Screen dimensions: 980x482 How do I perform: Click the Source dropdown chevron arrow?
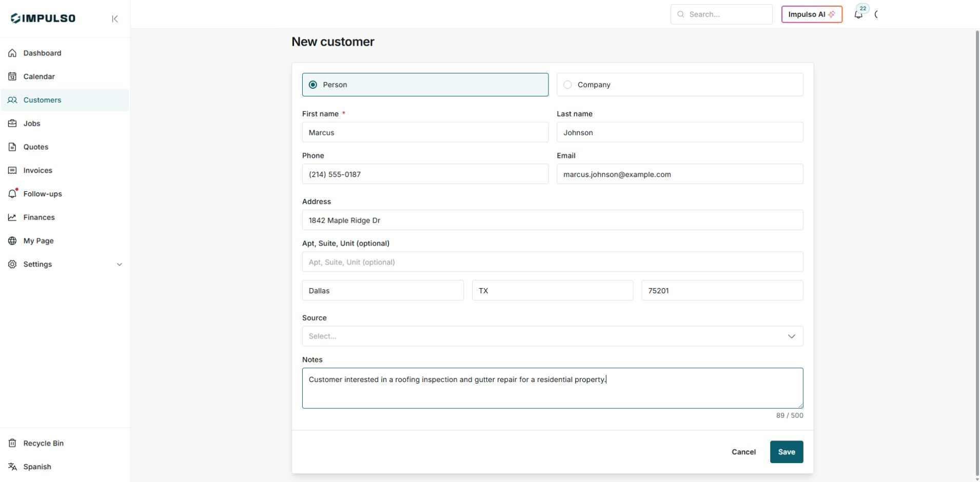pos(792,336)
